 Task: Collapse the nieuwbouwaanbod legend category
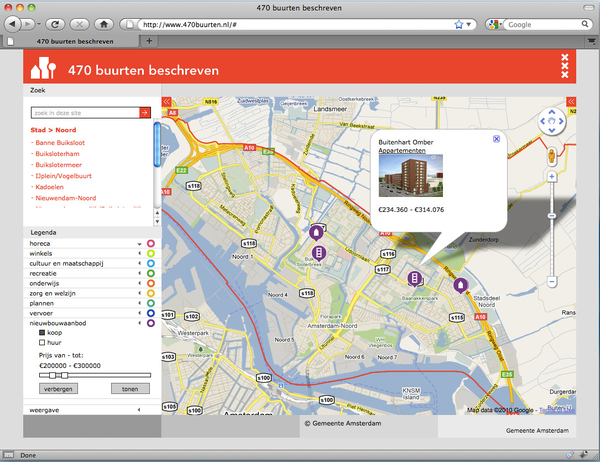coord(139,323)
